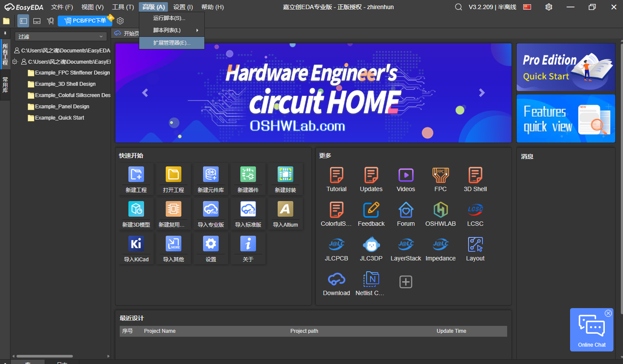Open the 文件 (F) menu
The width and height of the screenshot is (623, 364).
click(x=62, y=7)
